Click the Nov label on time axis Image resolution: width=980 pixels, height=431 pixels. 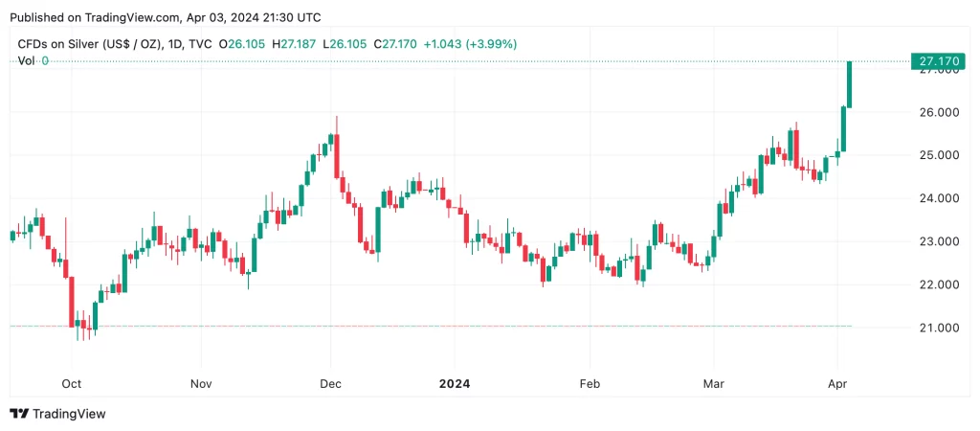coord(201,383)
